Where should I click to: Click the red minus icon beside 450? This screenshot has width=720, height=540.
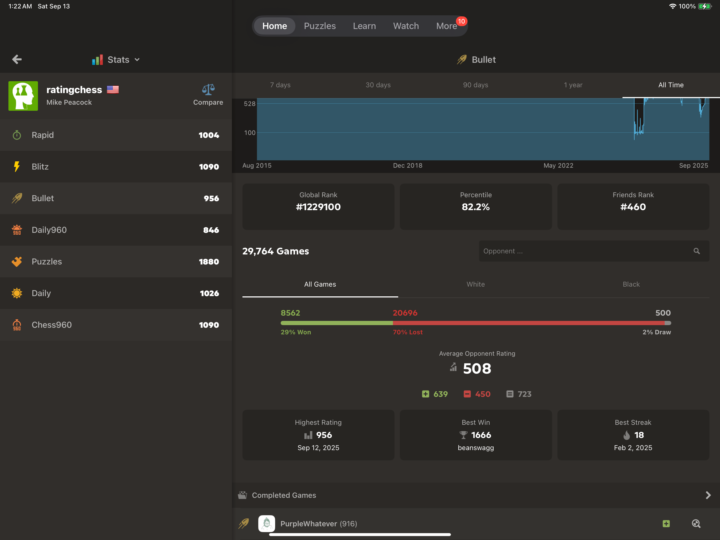(467, 394)
